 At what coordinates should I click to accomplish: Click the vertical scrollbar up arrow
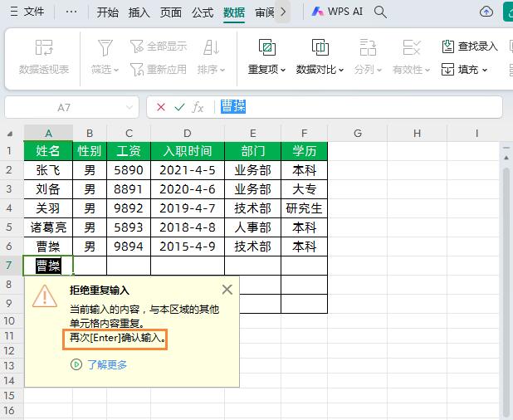pos(506,158)
